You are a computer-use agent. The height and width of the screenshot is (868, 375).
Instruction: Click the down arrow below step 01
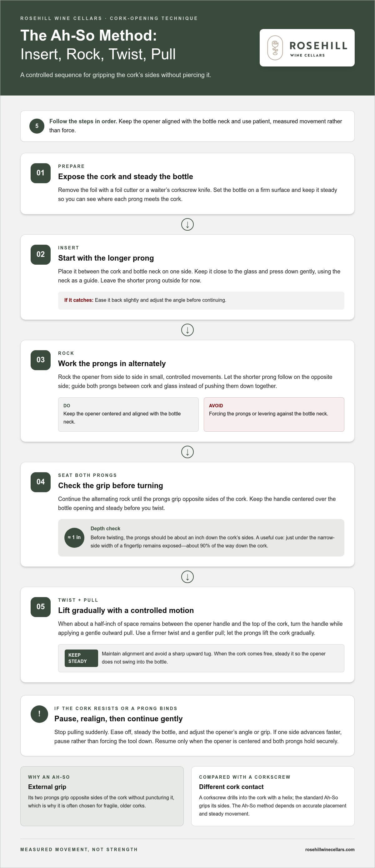click(x=187, y=224)
